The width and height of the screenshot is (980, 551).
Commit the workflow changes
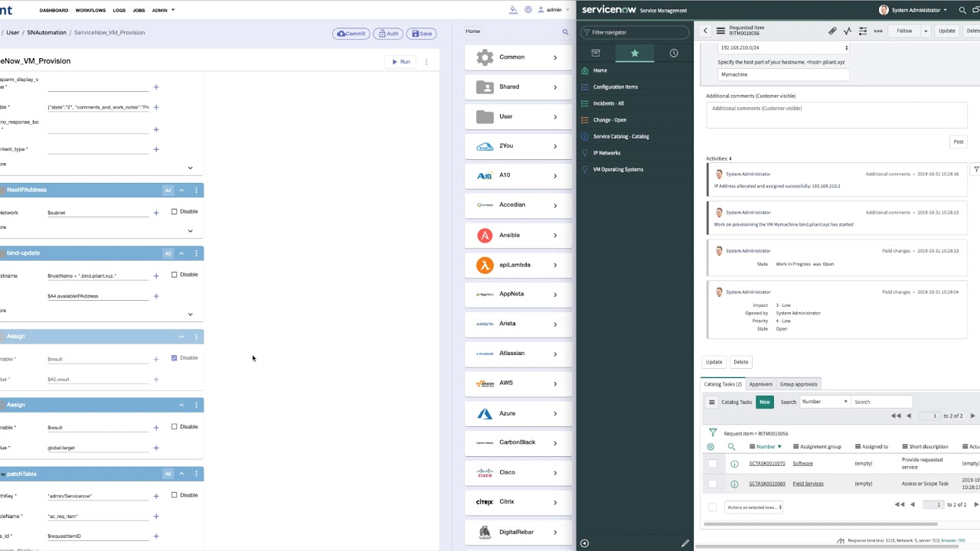tap(351, 34)
